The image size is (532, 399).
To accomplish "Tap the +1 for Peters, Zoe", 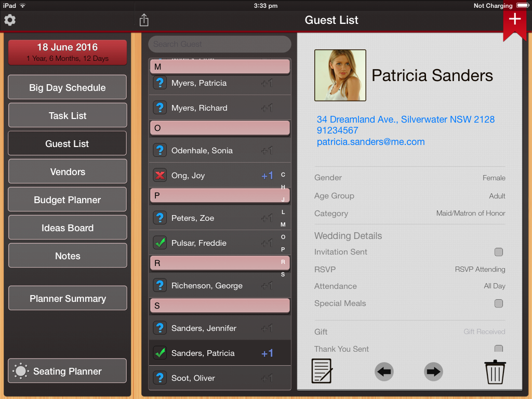I will click(268, 218).
